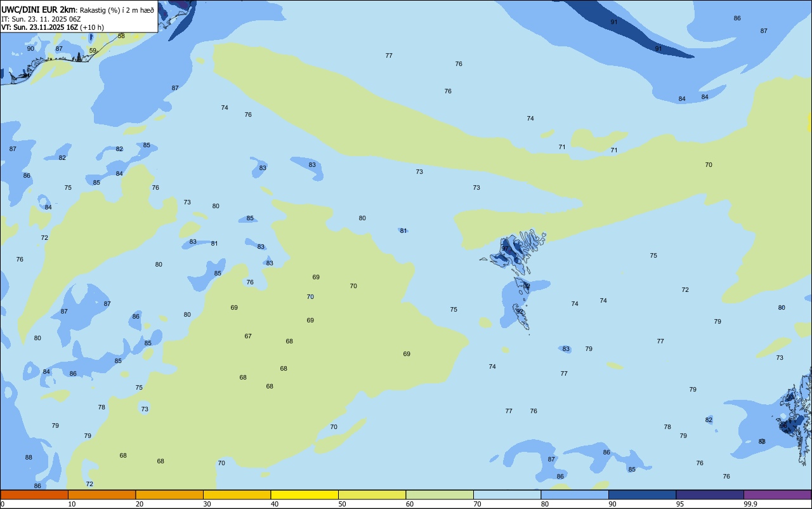Viewport: 812px width, 509px height.
Task: Pick the light green 60–70 legend segment
Action: coord(440,495)
